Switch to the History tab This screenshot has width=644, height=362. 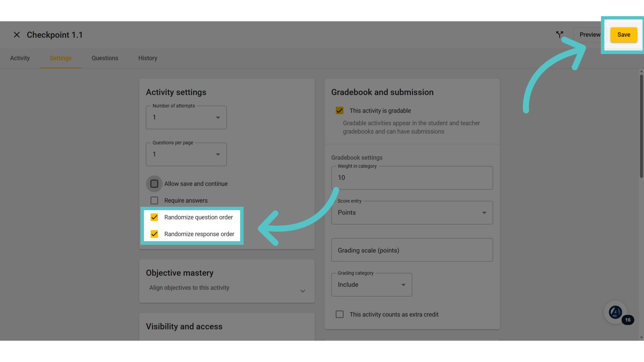[148, 58]
